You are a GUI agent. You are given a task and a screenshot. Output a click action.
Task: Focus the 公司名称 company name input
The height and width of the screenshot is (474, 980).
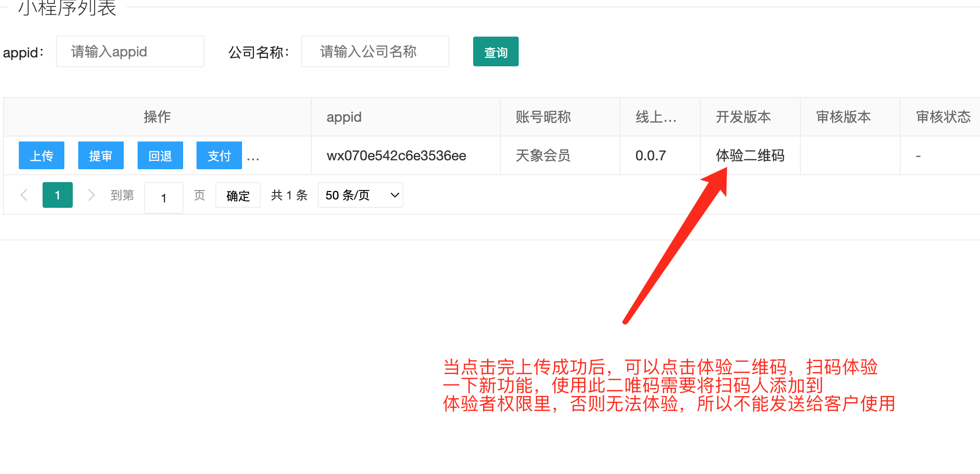[x=375, y=51]
